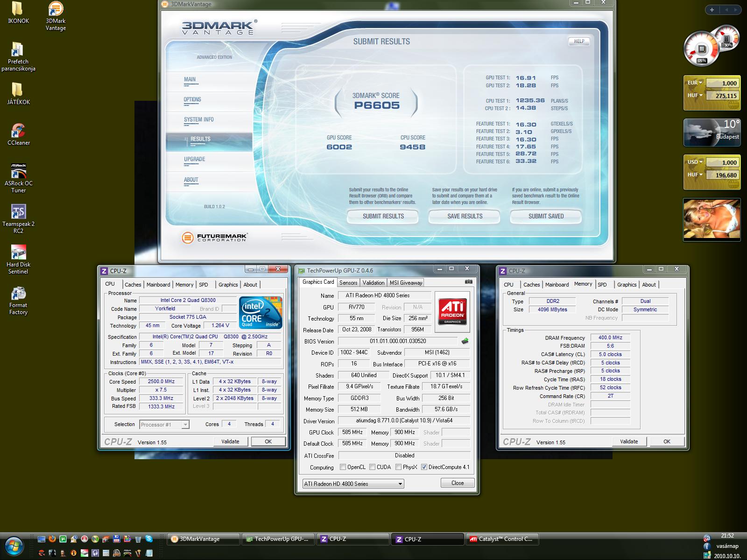Open the Prefetch parancsikonja shortcut
Viewport: 747px width, 560px height.
tap(18, 56)
